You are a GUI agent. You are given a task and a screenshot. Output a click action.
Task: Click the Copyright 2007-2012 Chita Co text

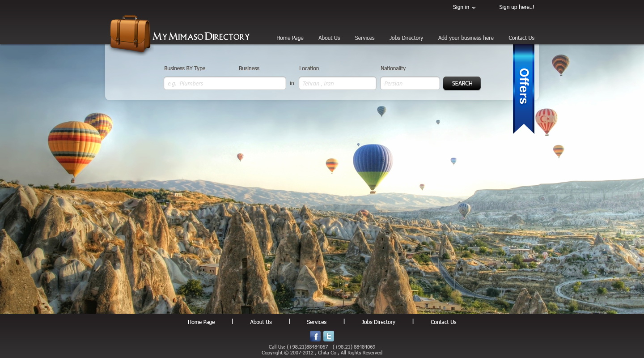[322, 353]
